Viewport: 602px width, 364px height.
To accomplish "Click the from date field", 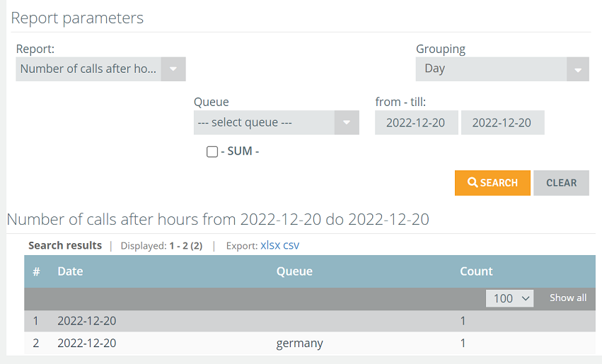I will coord(416,123).
